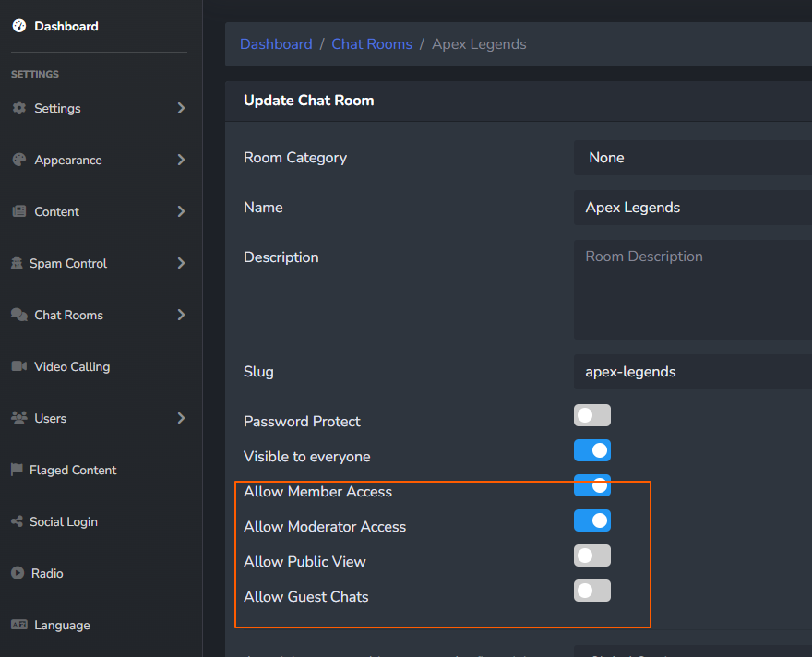Click the Room Description text area

tap(692, 290)
